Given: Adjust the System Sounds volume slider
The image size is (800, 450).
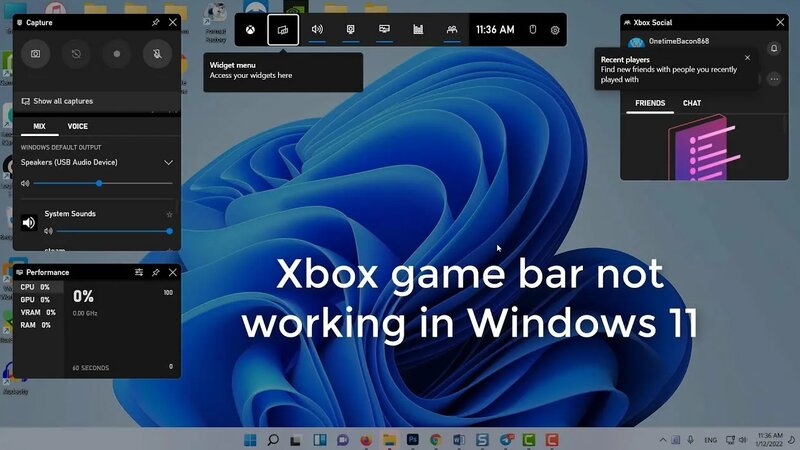Looking at the screenshot, I should tap(114, 231).
